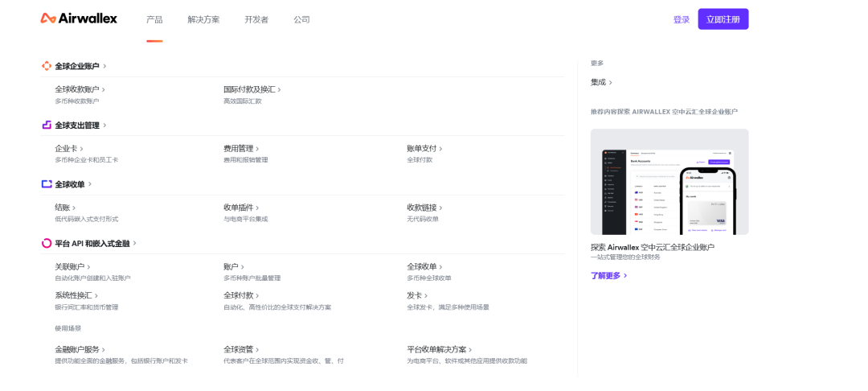
Task: Click 一站式管理您的全球财务 text
Action: 625,257
